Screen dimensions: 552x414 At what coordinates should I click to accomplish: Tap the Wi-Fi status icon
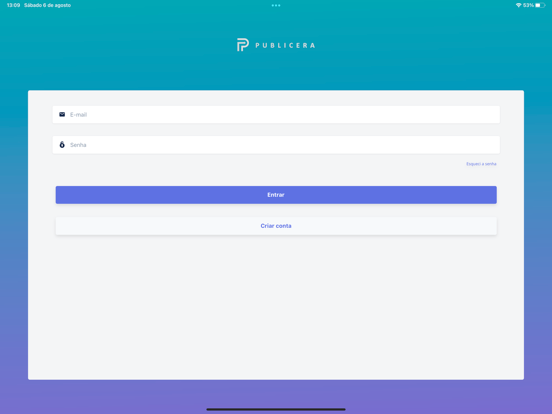pos(519,5)
